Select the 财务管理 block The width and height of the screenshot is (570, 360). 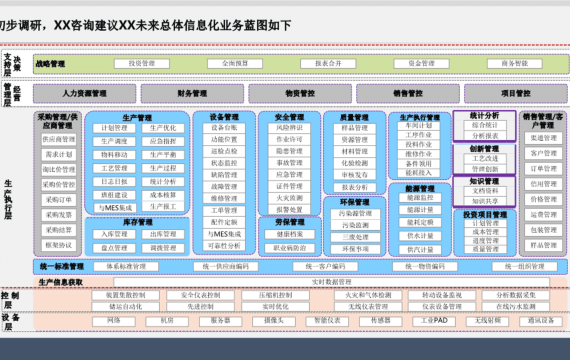(192, 94)
